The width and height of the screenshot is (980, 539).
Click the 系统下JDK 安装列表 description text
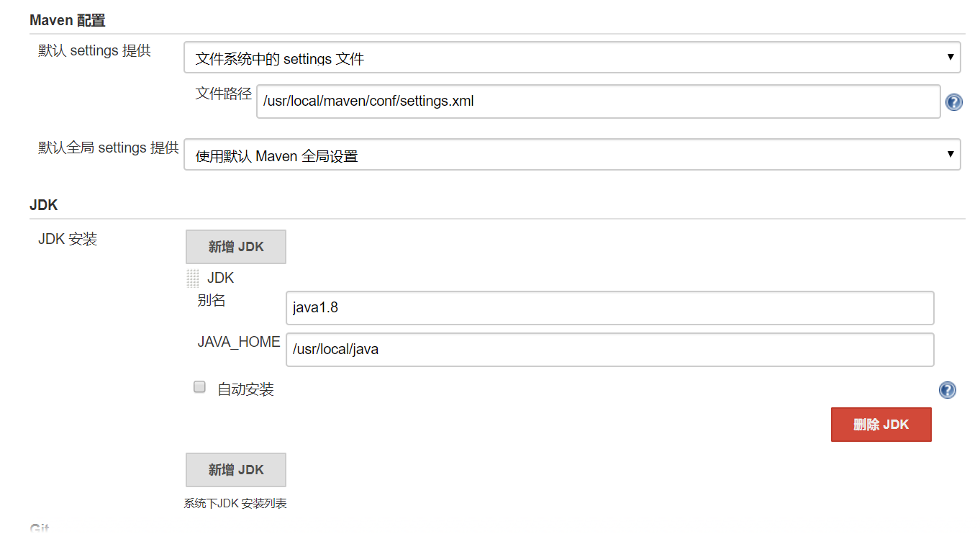235,504
